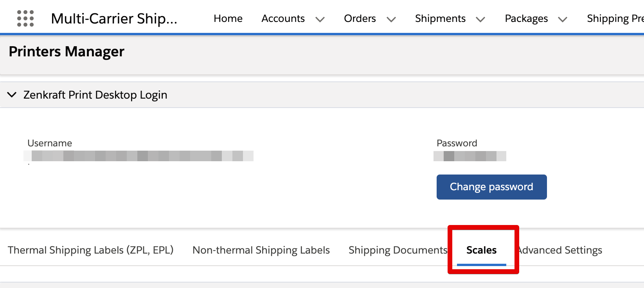Open the App Launcher dots grid icon
This screenshot has width=644, height=288.
[25, 18]
